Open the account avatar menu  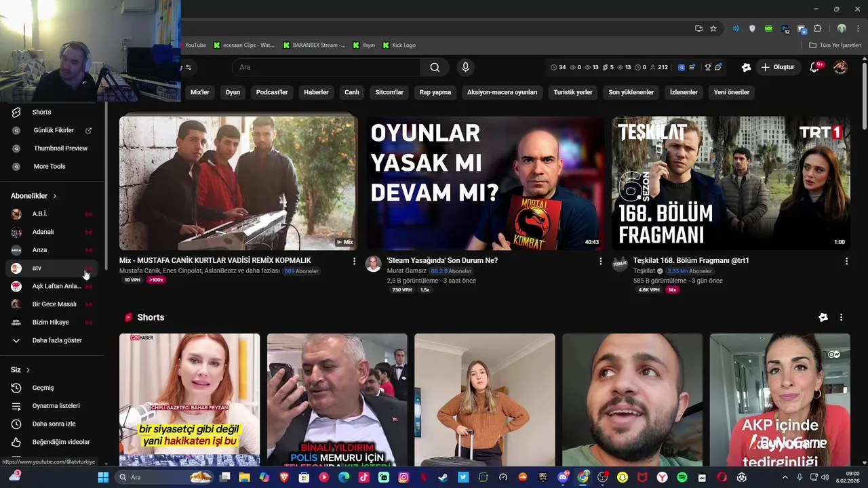coord(840,67)
